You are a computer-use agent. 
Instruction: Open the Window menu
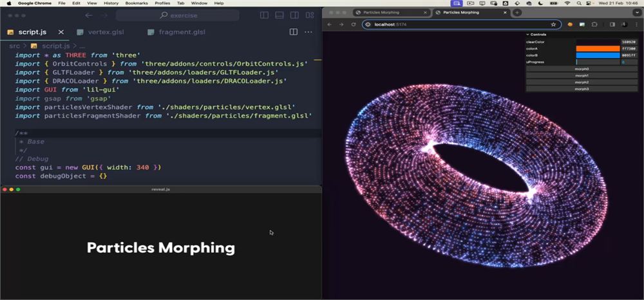(199, 3)
